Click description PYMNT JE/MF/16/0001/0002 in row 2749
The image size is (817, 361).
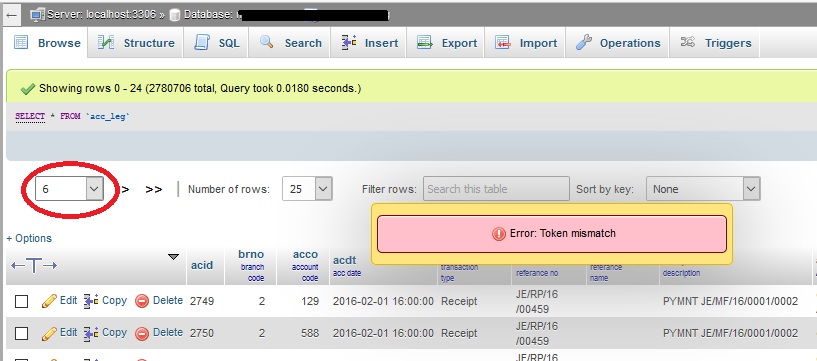pyautogui.click(x=730, y=301)
